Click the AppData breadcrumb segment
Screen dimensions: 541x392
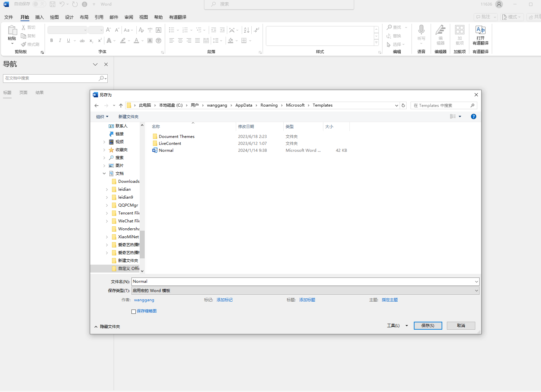click(x=244, y=106)
